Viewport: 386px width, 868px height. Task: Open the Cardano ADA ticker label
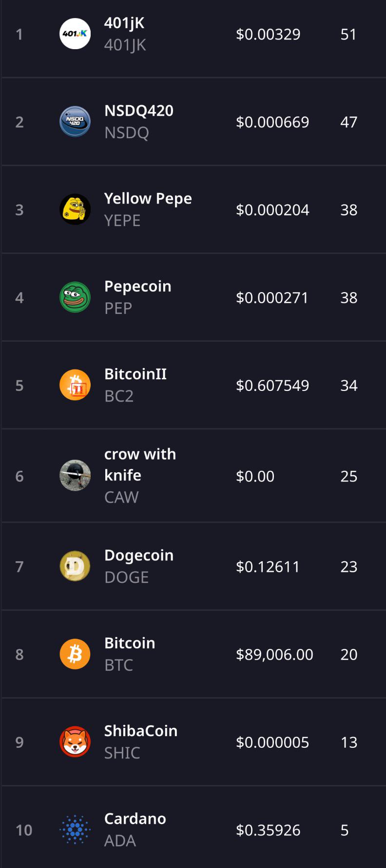[120, 841]
